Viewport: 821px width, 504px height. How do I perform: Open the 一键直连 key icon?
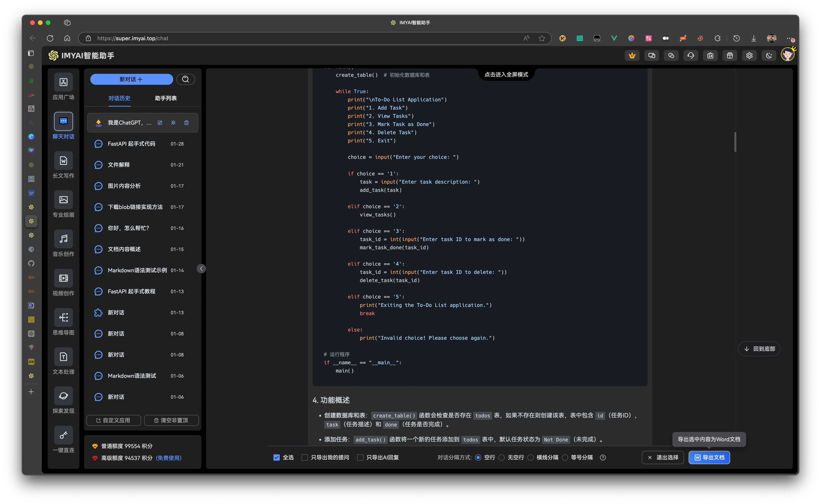[x=63, y=435]
